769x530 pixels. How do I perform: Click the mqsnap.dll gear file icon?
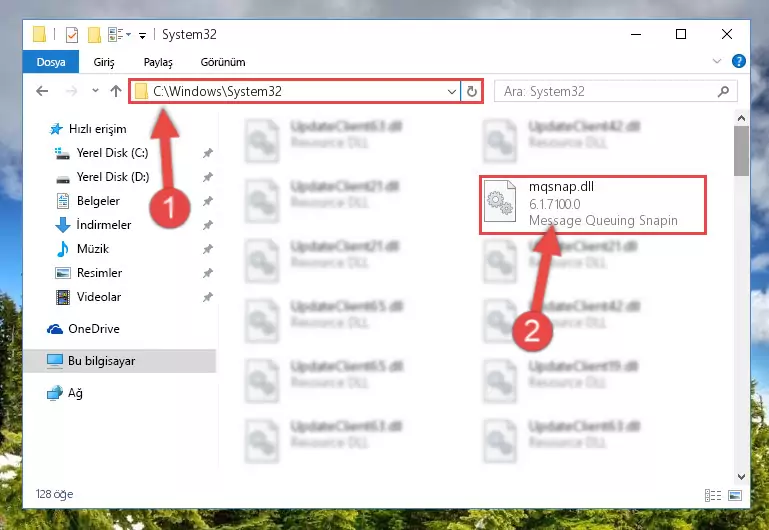tap(500, 202)
